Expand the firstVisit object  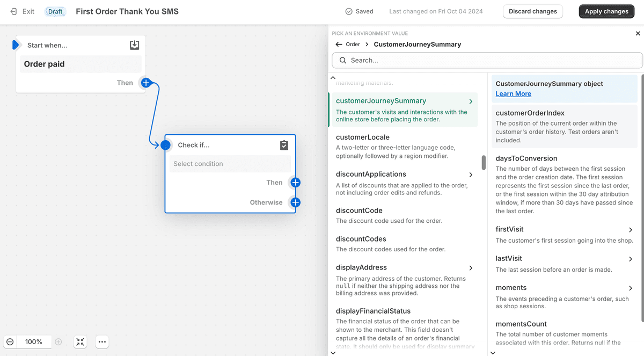(631, 230)
